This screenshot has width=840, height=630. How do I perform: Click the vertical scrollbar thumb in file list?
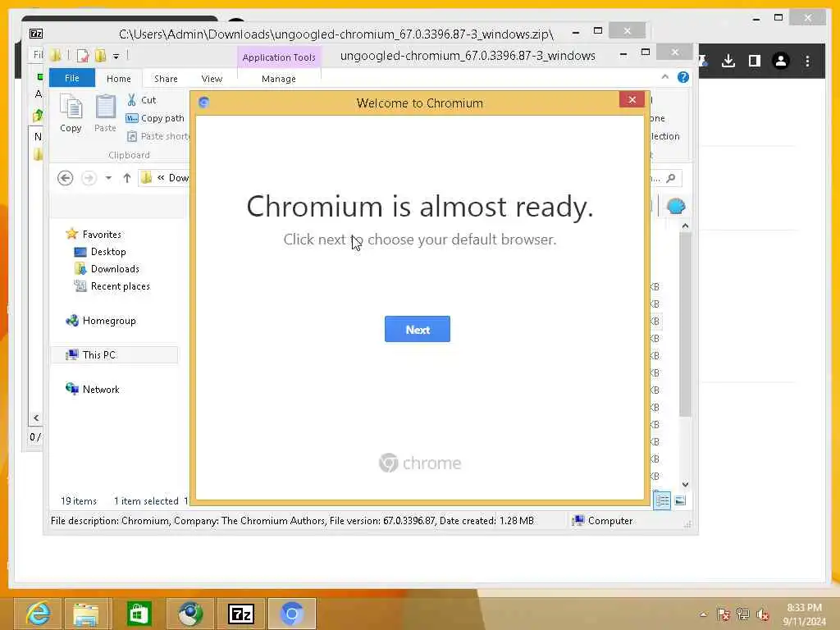point(685,324)
